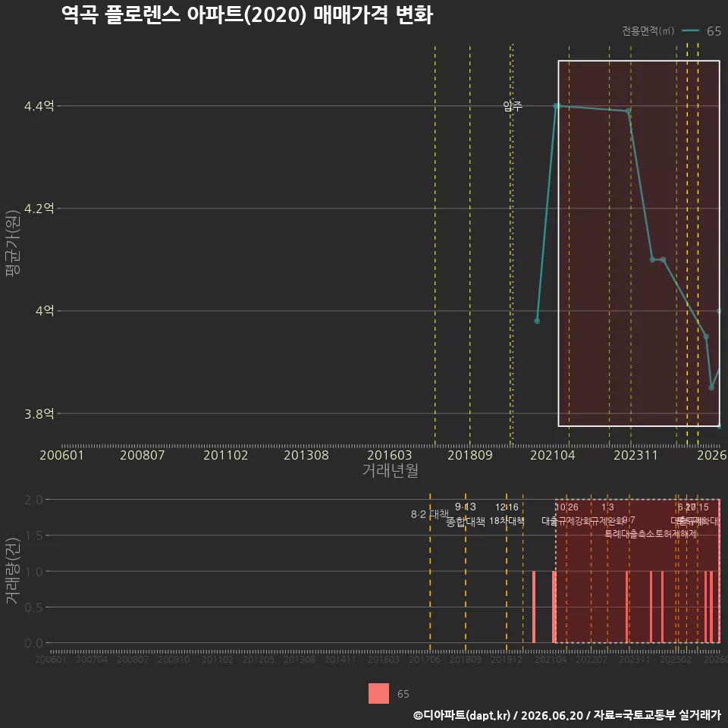Screen dimensions: 728x728
Task: Click 201603 tick label on price chart
Action: 390,455
